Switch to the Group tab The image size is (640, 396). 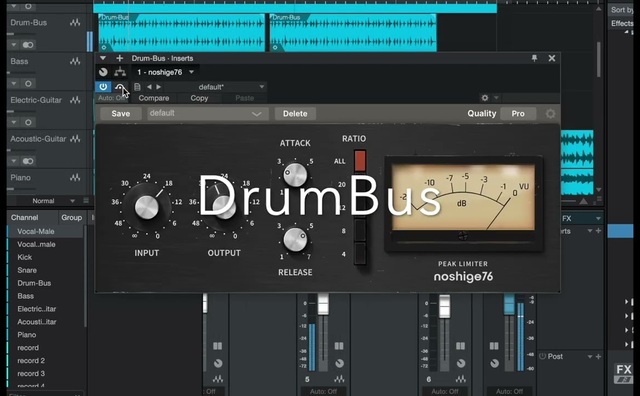[x=71, y=218]
